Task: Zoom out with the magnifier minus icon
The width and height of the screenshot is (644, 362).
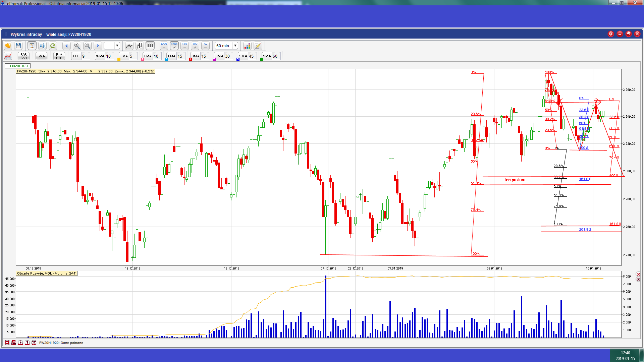Action: (87, 46)
